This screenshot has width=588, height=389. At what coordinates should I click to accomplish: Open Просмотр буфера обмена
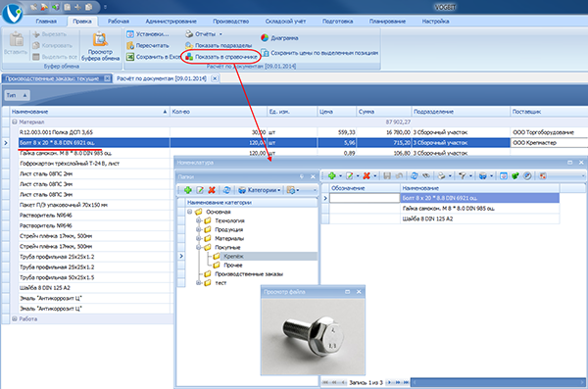point(100,46)
